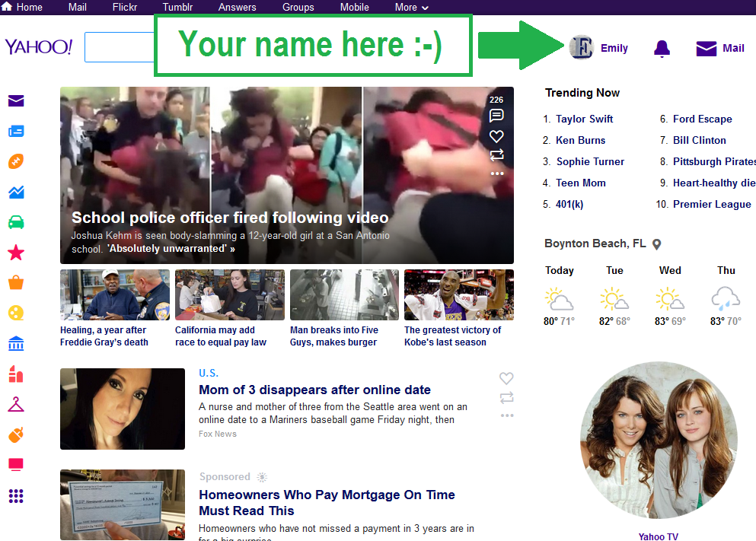Open Answers in the top navigation bar
This screenshot has width=756, height=541.
[x=238, y=7]
